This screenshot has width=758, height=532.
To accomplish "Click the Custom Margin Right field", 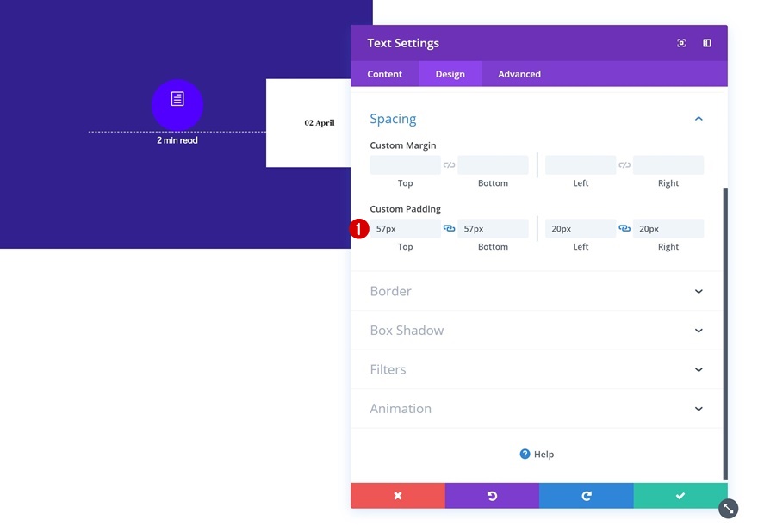I will 668,164.
